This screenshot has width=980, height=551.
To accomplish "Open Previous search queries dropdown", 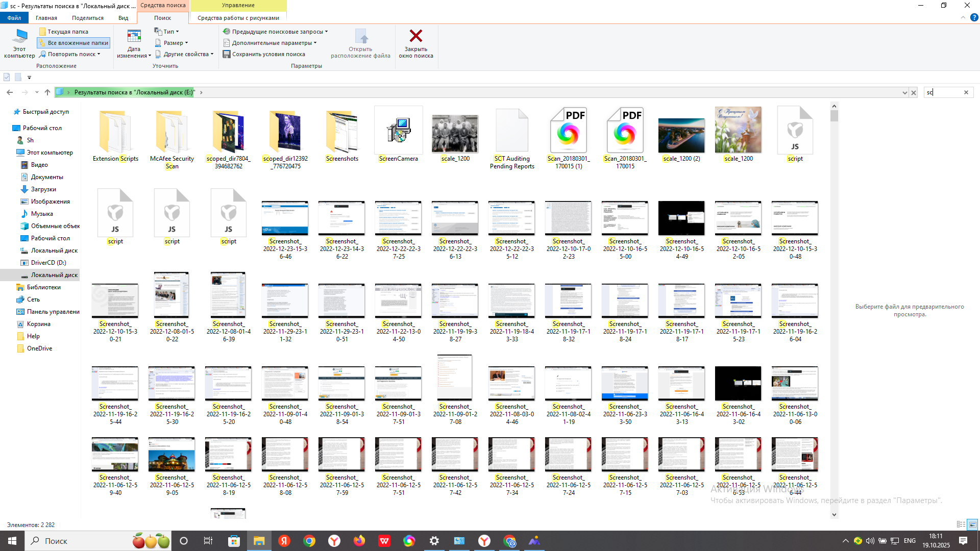I will (x=276, y=32).
